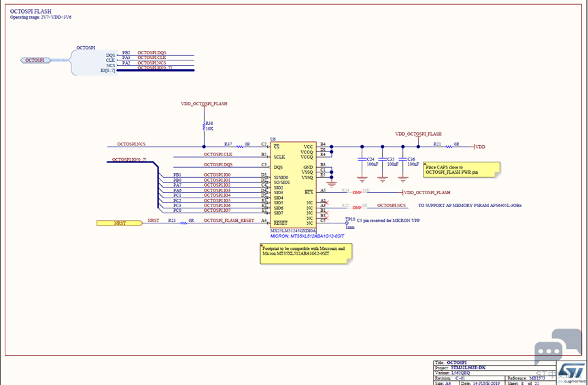Select the PB2 pin label on the harness
Screen dimensions: 588x385
pos(126,53)
